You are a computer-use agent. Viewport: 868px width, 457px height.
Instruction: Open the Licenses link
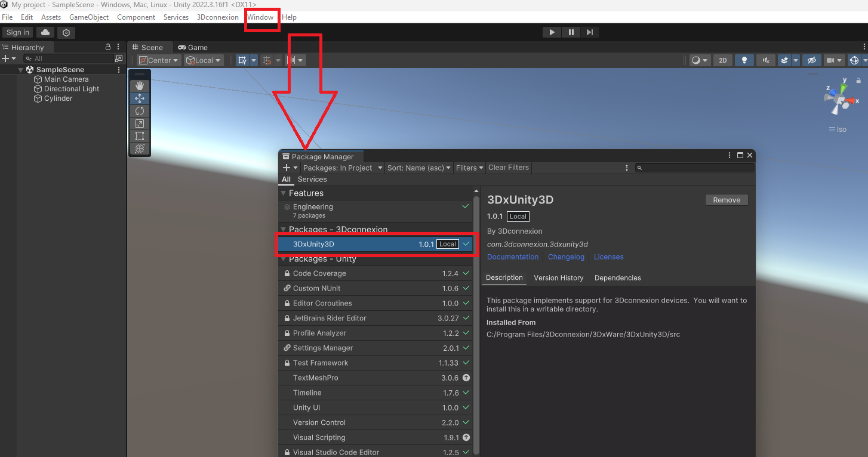pyautogui.click(x=609, y=257)
